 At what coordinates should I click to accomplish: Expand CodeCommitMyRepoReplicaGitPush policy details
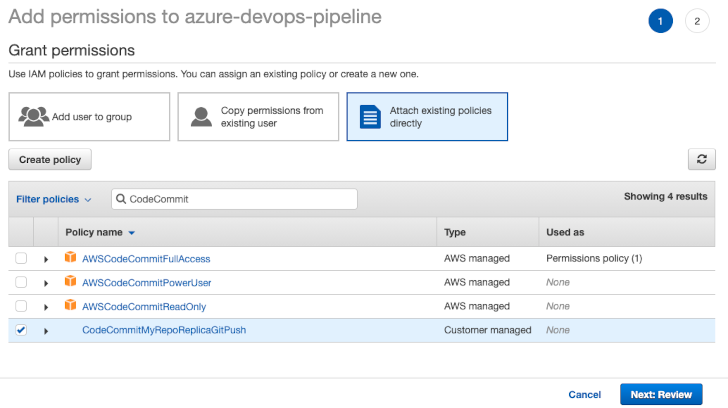tap(46, 331)
